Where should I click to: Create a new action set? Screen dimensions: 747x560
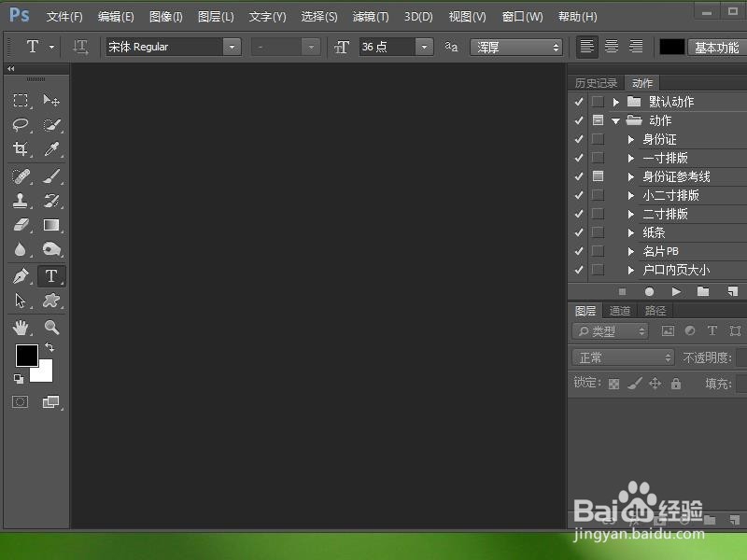[703, 291]
